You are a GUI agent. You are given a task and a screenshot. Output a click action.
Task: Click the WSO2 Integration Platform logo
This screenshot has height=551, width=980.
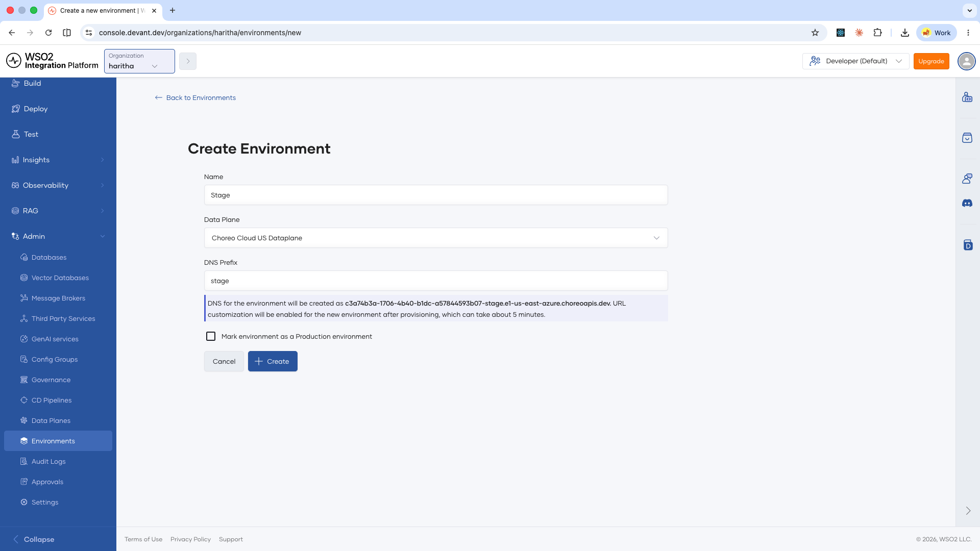52,61
